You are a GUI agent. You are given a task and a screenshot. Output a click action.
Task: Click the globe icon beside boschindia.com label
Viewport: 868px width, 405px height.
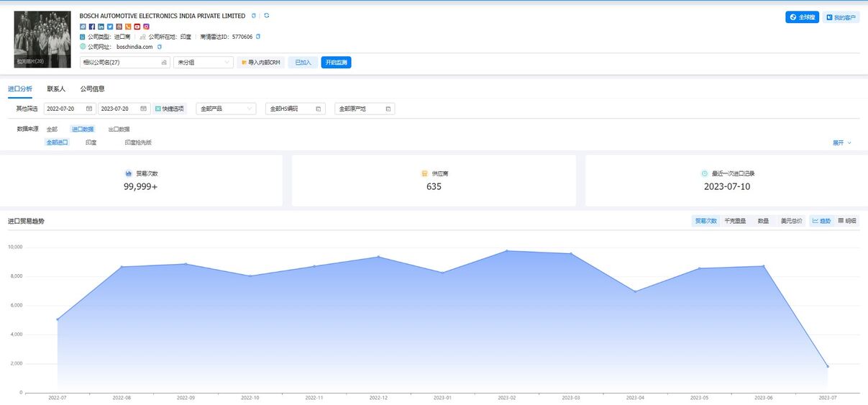click(83, 46)
